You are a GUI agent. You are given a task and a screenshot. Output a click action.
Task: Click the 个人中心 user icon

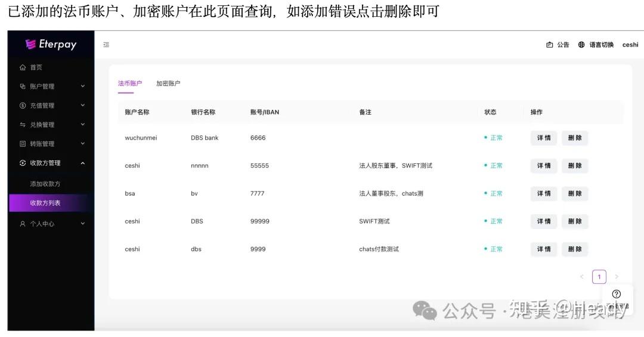(23, 224)
